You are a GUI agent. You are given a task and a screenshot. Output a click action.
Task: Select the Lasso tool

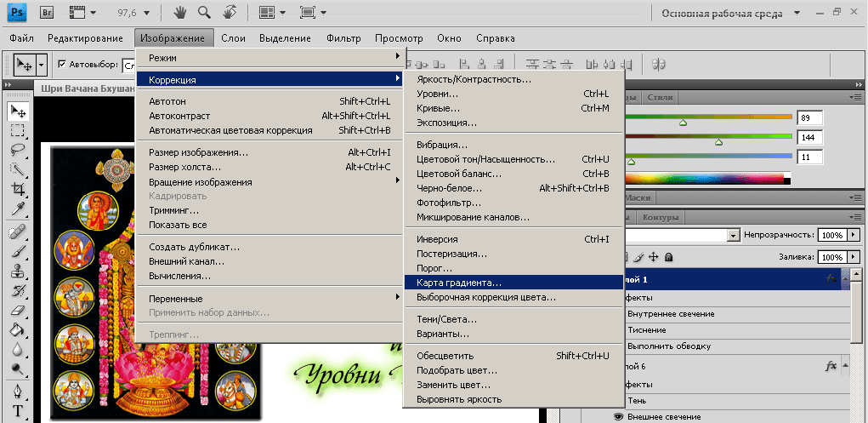18,150
